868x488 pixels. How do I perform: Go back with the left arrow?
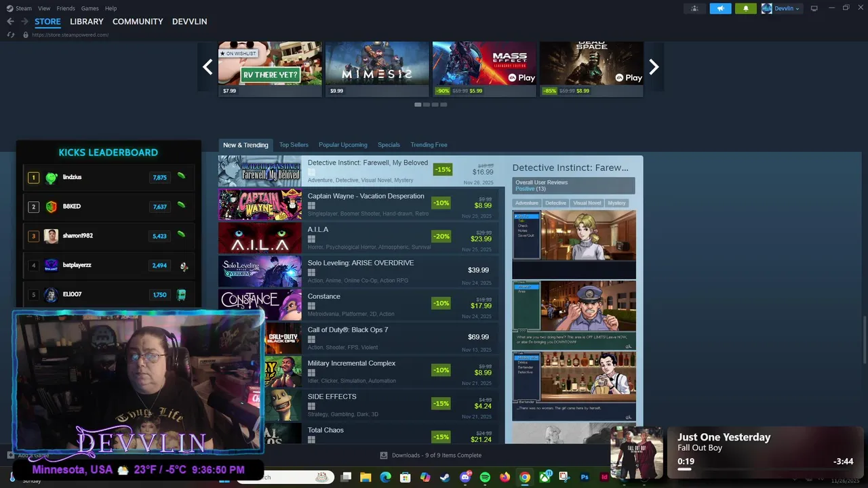pyautogui.click(x=10, y=22)
